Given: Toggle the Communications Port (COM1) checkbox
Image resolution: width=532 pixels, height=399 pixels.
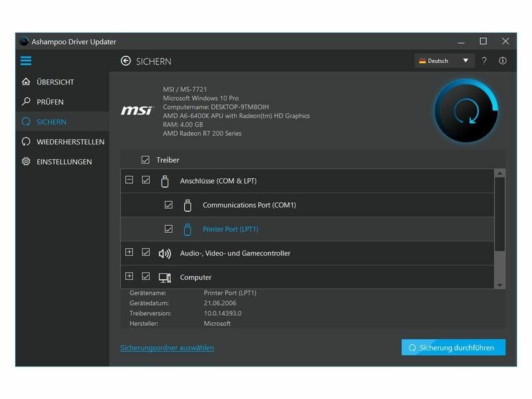Looking at the screenshot, I should pos(168,205).
